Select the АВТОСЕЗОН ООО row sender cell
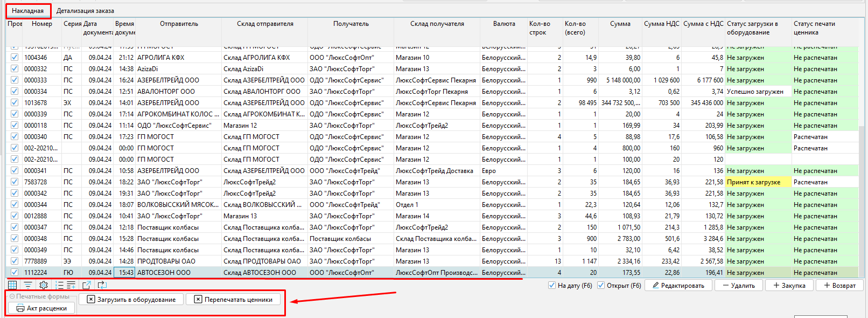868x318 pixels. coord(178,273)
